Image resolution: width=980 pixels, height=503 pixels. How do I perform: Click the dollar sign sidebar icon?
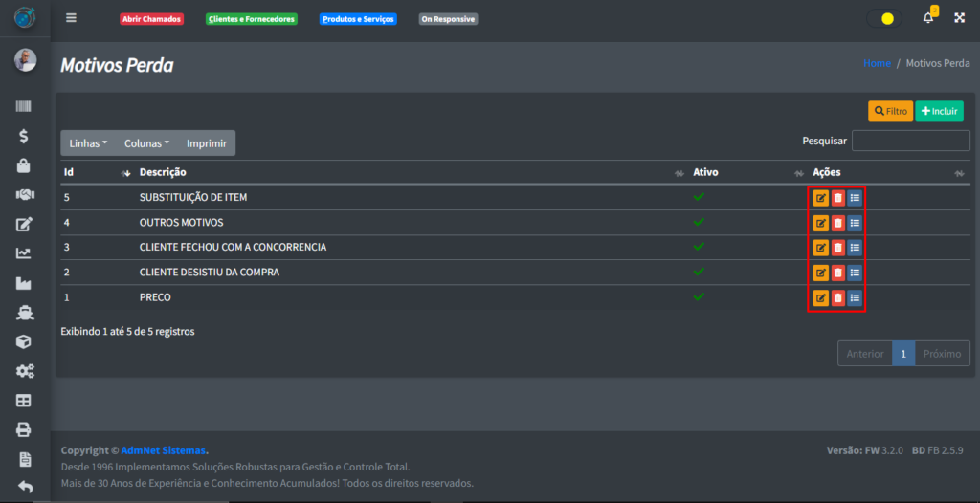point(25,136)
